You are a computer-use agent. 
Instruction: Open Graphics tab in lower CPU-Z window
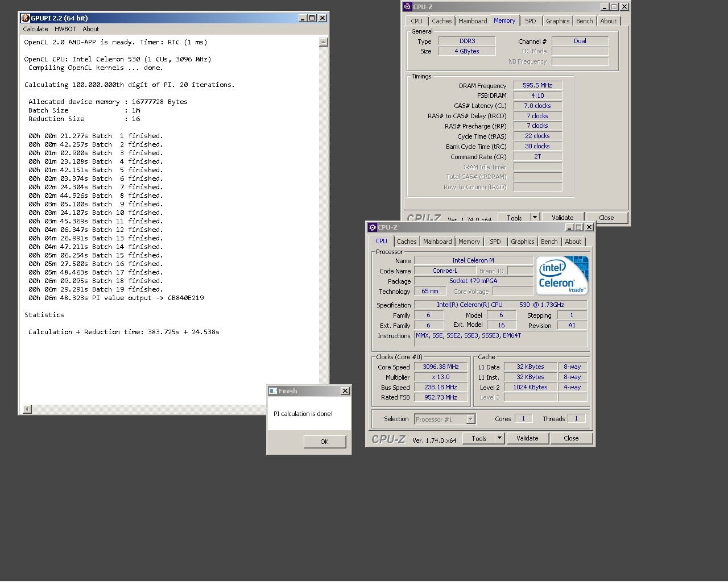523,242
